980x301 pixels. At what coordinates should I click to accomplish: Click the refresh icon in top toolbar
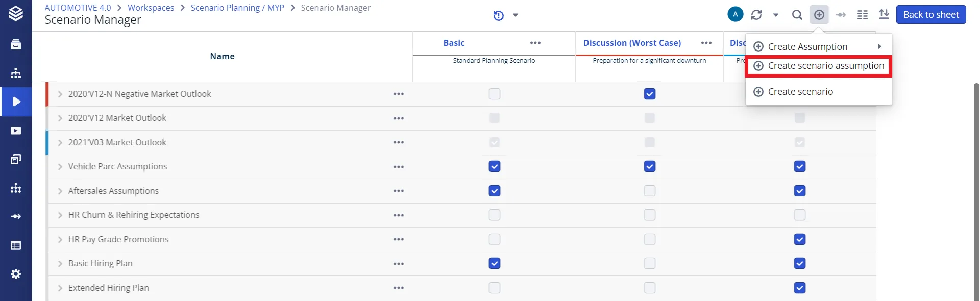(756, 15)
